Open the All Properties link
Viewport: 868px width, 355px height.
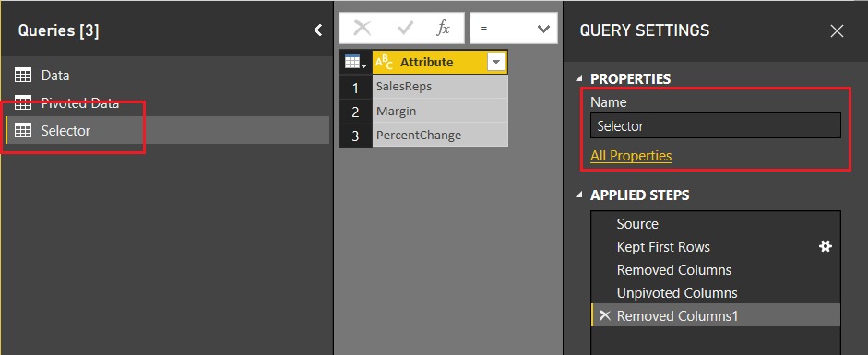pos(631,156)
